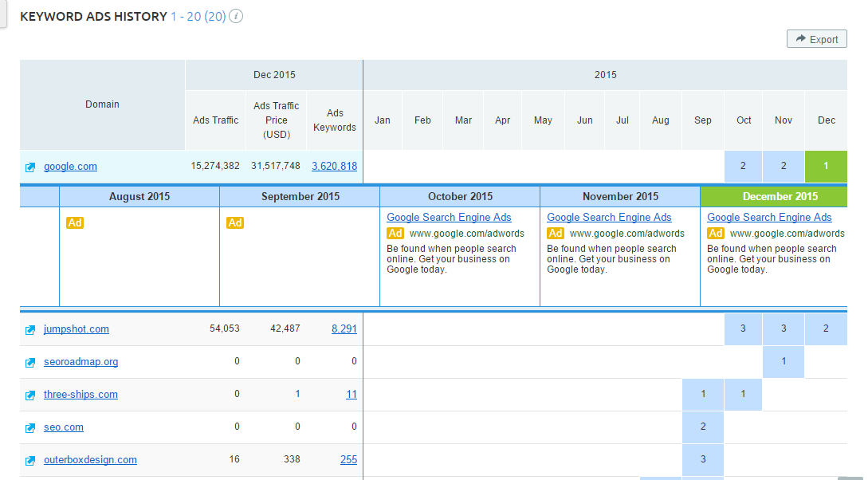This screenshot has height=480, width=868.
Task: Open the outerboxdesign.com domain link
Action: [90, 459]
